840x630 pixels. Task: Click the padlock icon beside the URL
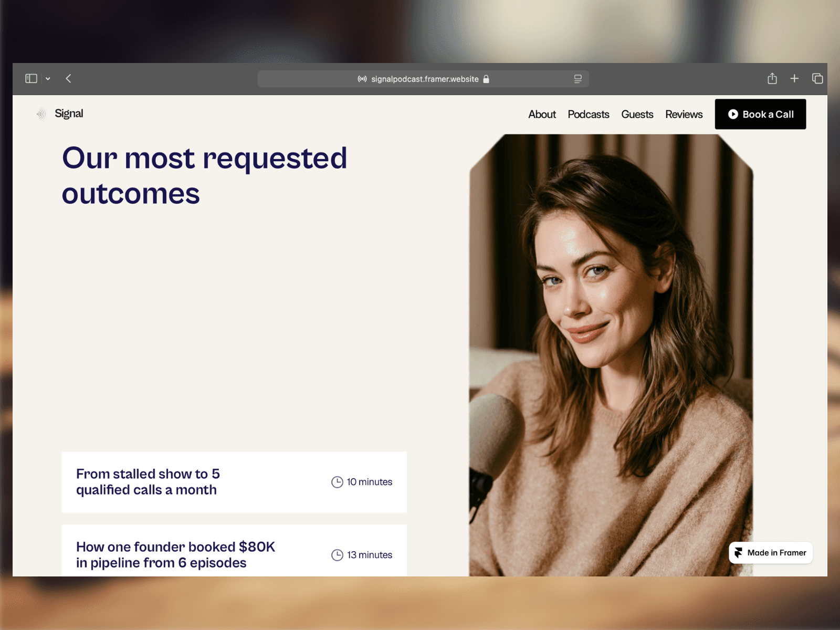click(486, 79)
